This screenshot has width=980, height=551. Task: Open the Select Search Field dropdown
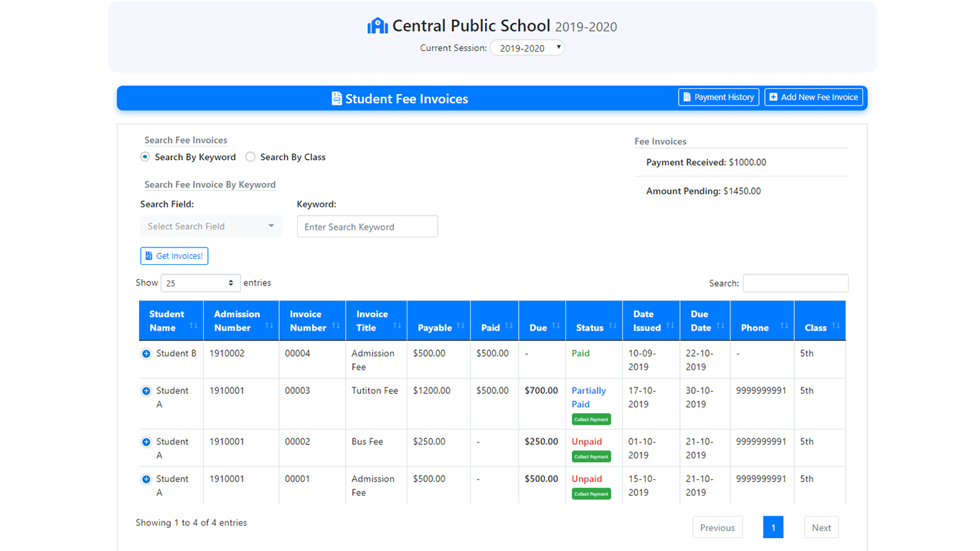[211, 227]
